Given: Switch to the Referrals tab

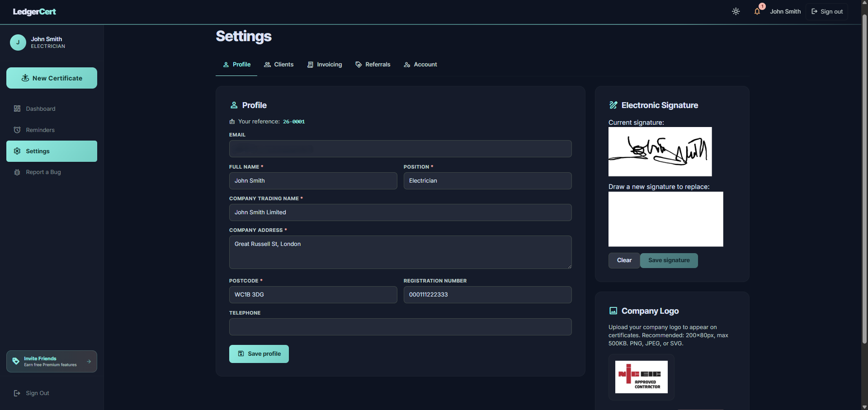Looking at the screenshot, I should [373, 64].
